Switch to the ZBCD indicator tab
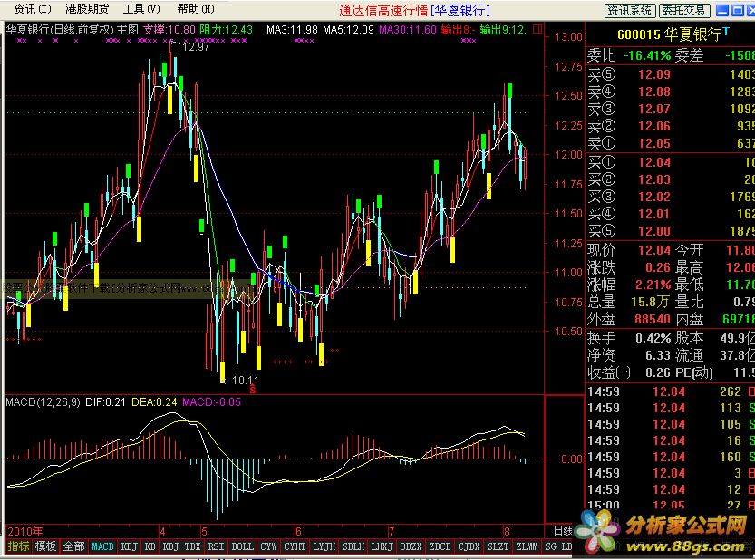This screenshot has height=560, width=755. tap(440, 546)
